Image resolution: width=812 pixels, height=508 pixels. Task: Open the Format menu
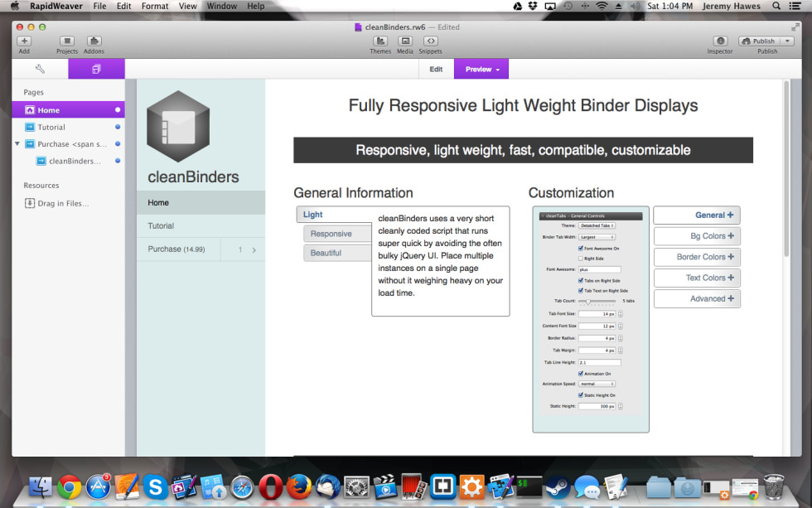[x=155, y=6]
